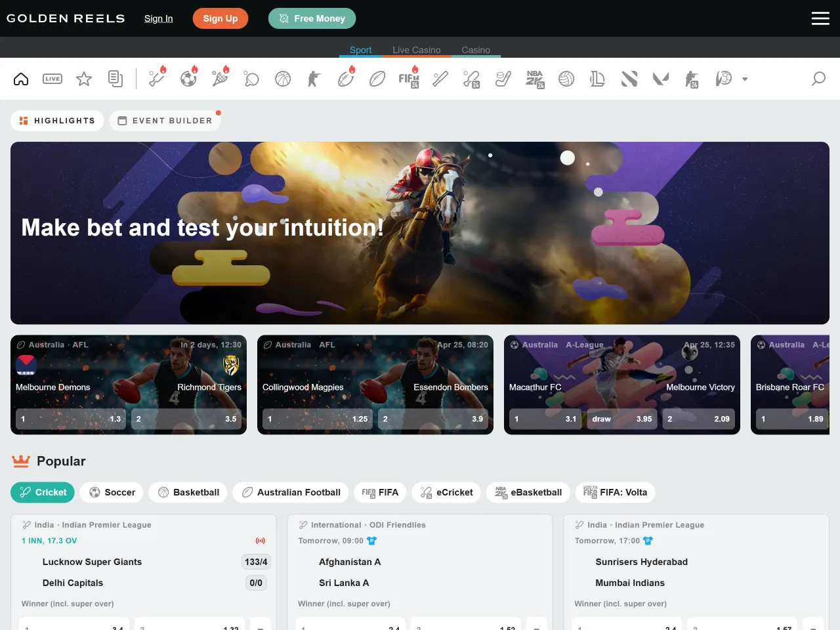Select the Soccer popular filter chip

(x=112, y=493)
